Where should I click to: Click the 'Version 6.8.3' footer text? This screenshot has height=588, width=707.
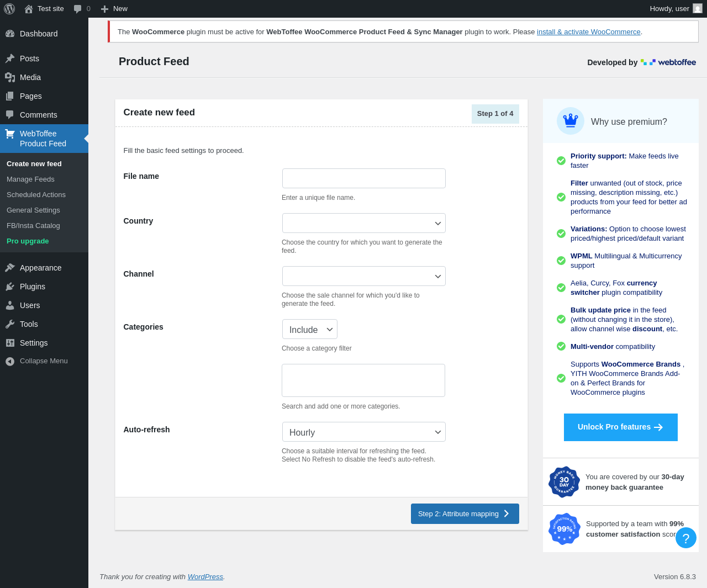point(675,577)
